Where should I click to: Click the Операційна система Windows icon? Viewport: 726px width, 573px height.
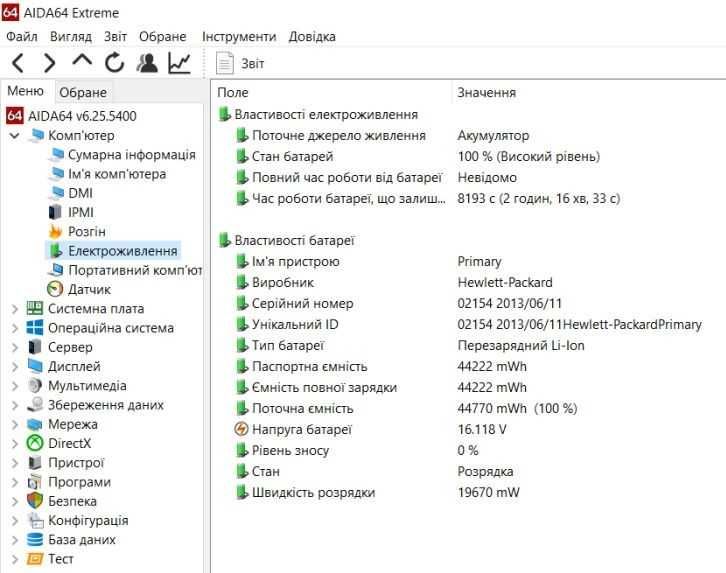click(x=35, y=328)
